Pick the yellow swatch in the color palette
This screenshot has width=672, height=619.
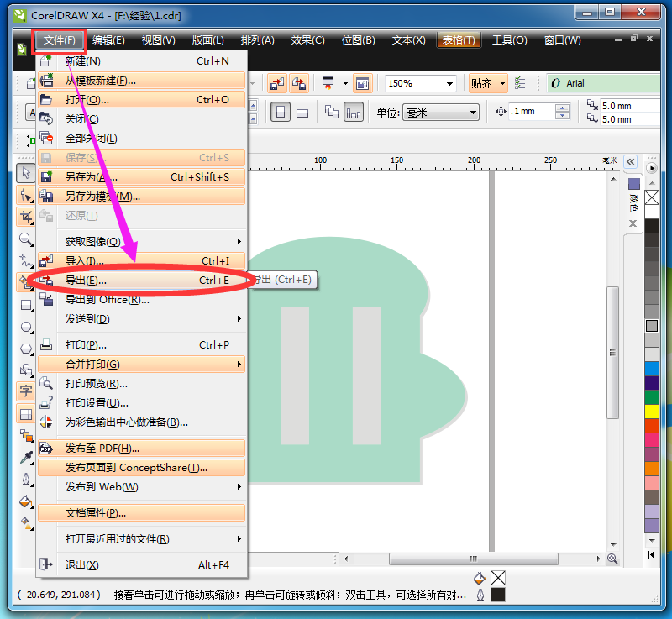pyautogui.click(x=652, y=411)
